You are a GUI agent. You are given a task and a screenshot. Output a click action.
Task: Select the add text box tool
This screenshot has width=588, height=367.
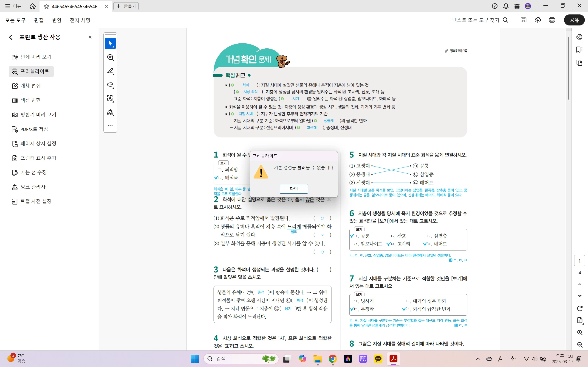point(110,98)
